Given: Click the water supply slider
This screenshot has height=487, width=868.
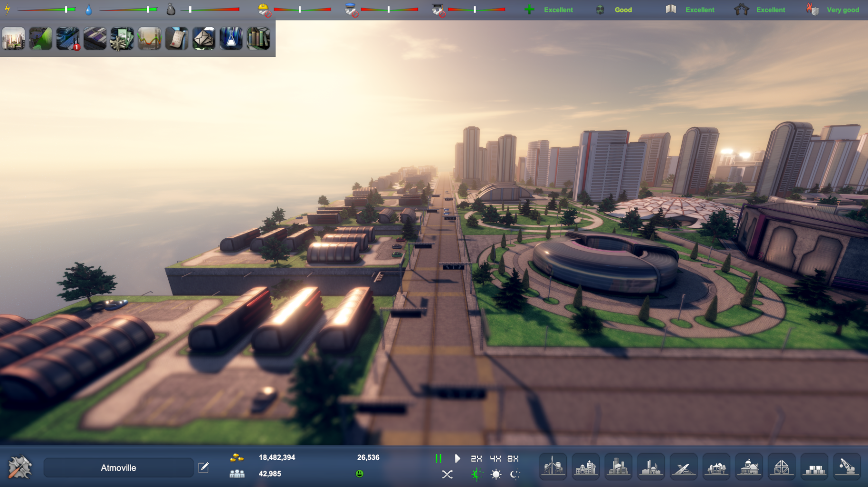Looking at the screenshot, I should pos(129,9).
